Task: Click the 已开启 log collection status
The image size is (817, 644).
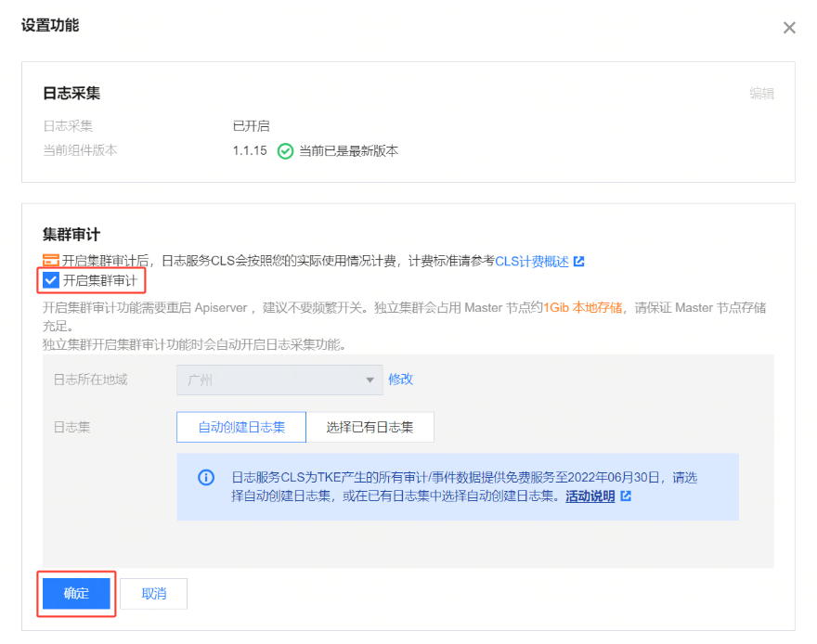Action: [251, 125]
